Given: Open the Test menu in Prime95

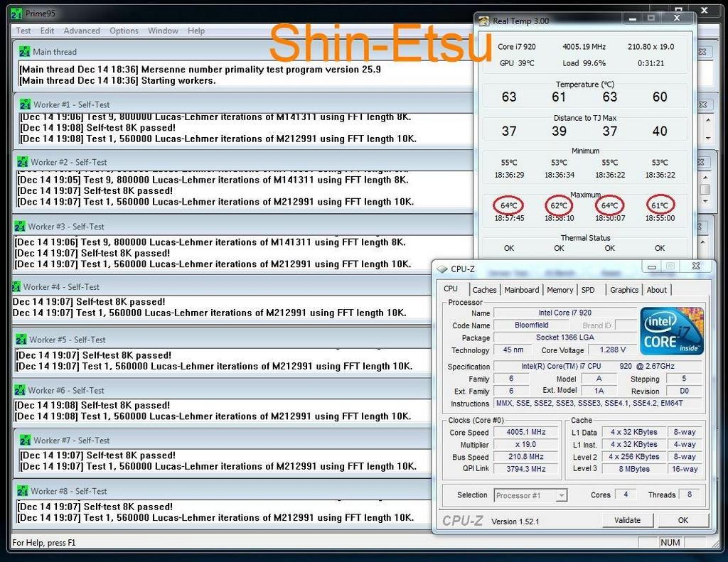Looking at the screenshot, I should click(x=23, y=31).
